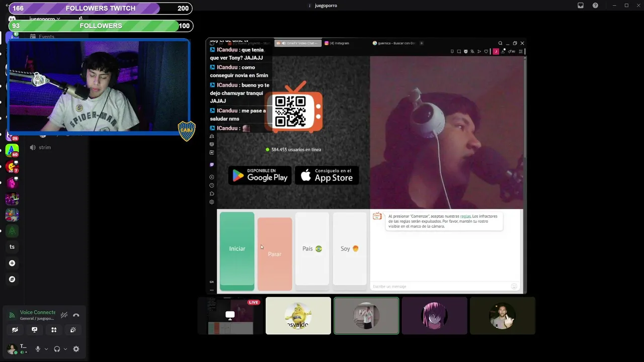Toggle Discord camera on or off
The image size is (644, 362).
point(15,330)
